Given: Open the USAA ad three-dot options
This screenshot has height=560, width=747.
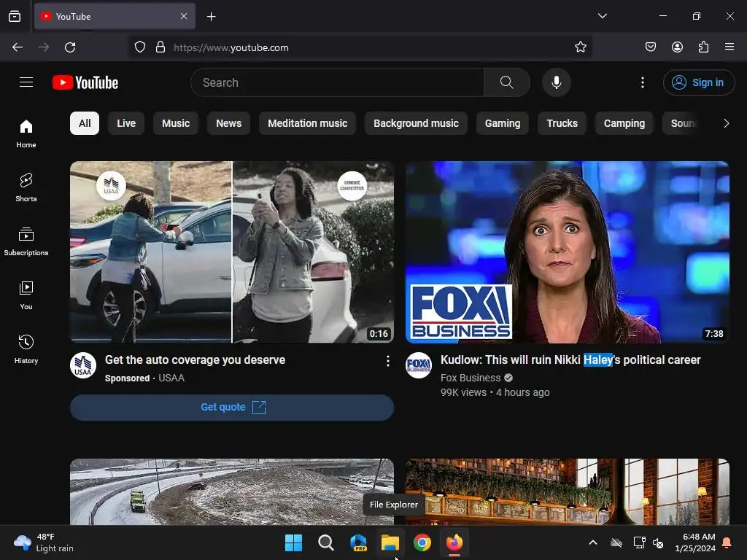Looking at the screenshot, I should coord(388,361).
